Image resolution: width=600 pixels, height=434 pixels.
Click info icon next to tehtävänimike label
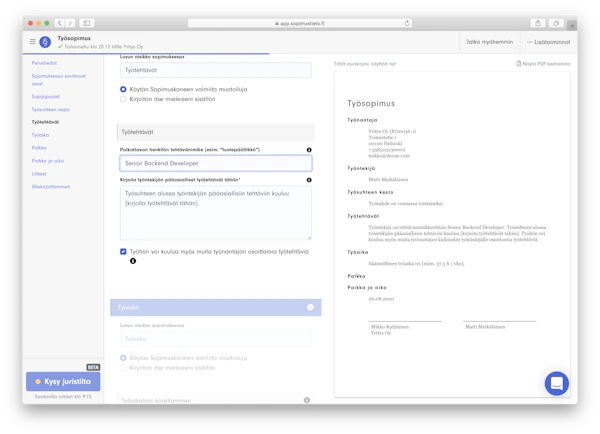pyautogui.click(x=309, y=150)
